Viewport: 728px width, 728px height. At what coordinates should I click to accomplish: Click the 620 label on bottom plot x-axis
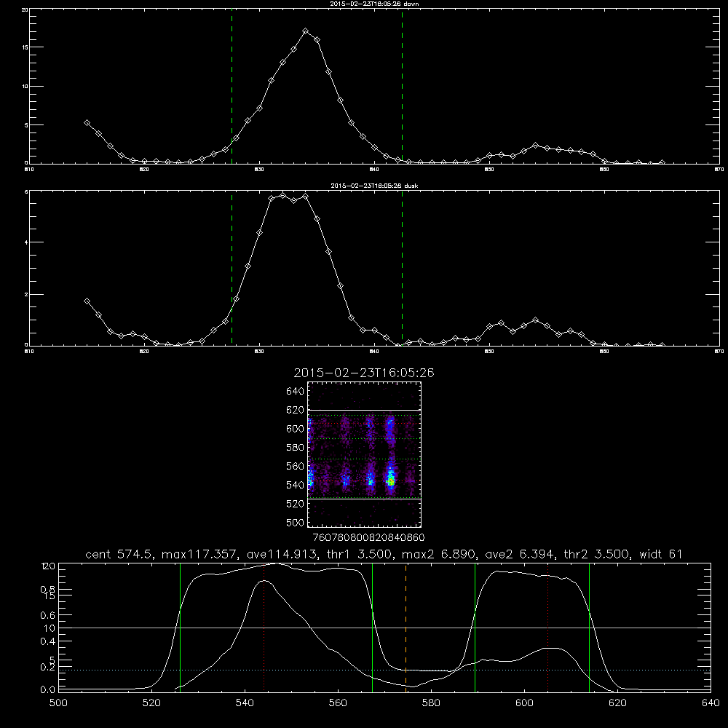tap(617, 703)
